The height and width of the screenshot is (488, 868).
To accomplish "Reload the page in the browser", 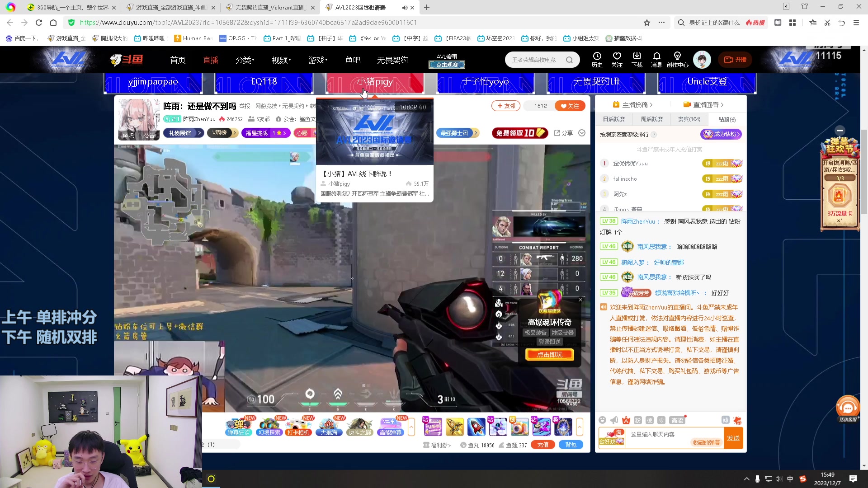I will coord(39,23).
